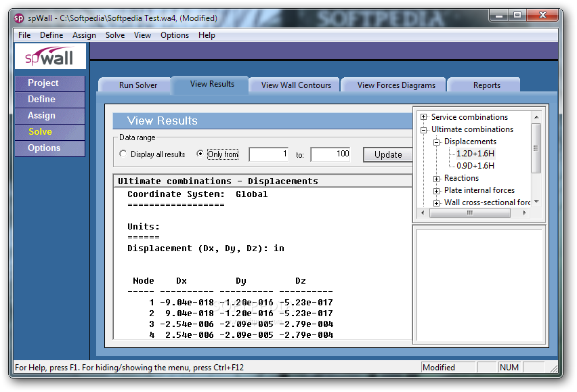Close the spWall window
This screenshot has height=392, width=577.
(x=542, y=15)
